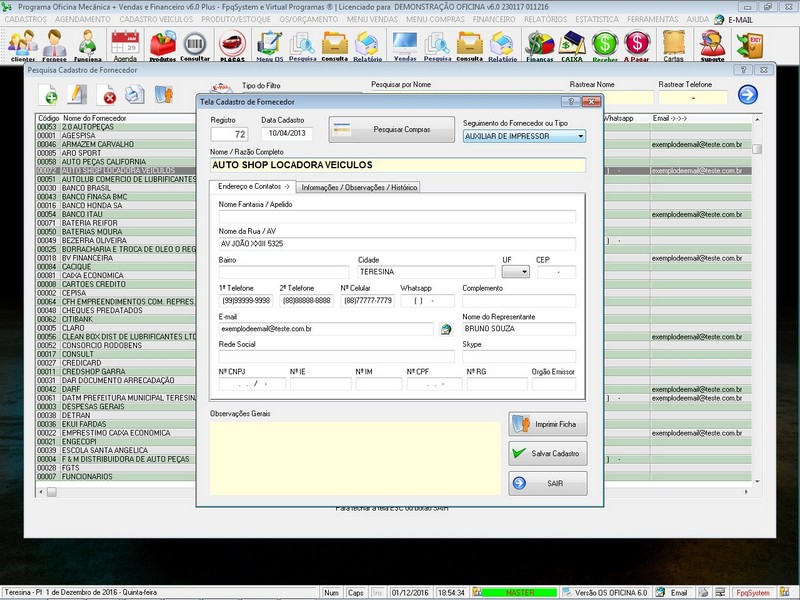Click the green add new supplier icon
This screenshot has width=800, height=600.
(49, 95)
